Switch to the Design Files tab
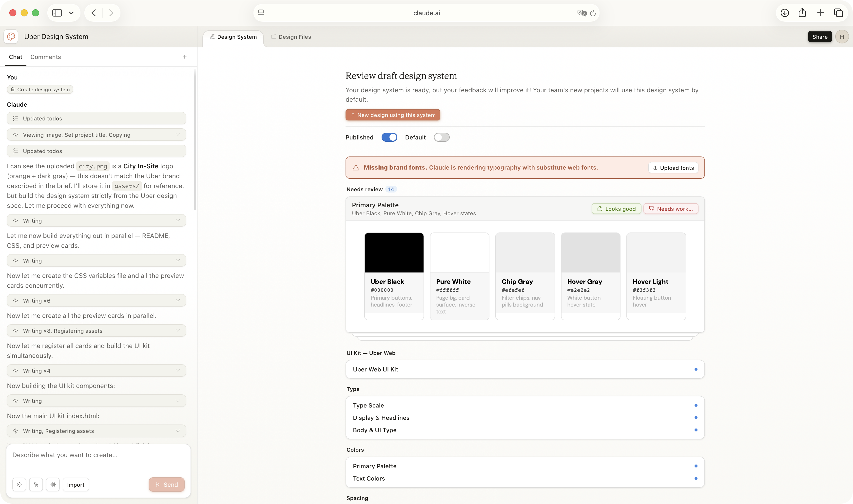This screenshot has width=853, height=504. point(291,37)
